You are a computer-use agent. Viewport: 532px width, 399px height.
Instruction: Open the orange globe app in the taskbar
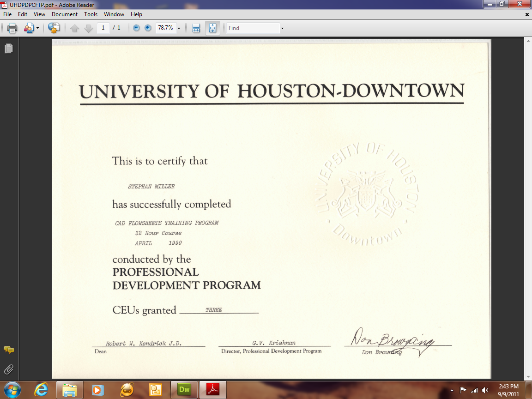(x=127, y=390)
